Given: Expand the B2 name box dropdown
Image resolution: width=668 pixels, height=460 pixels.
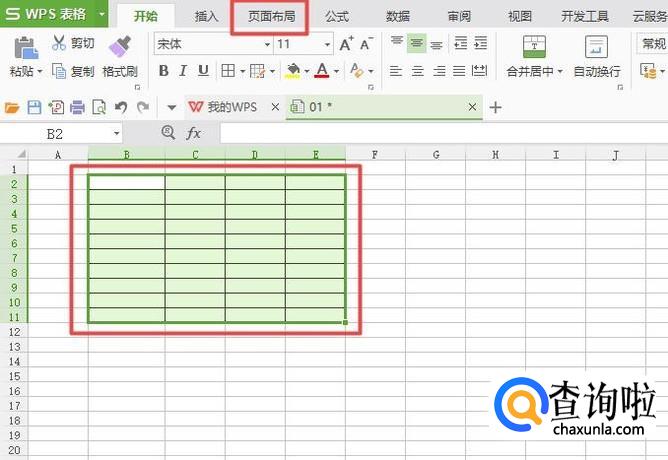Looking at the screenshot, I should click(117, 132).
